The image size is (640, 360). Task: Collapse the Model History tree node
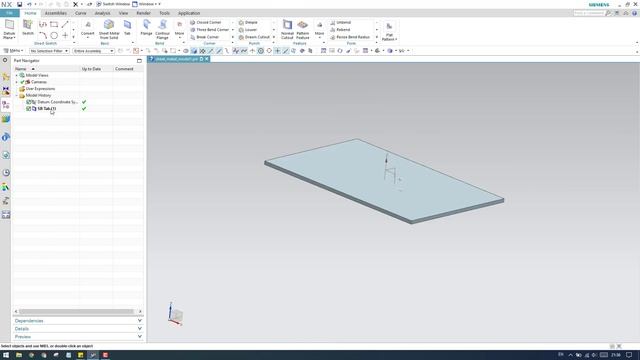pos(17,96)
